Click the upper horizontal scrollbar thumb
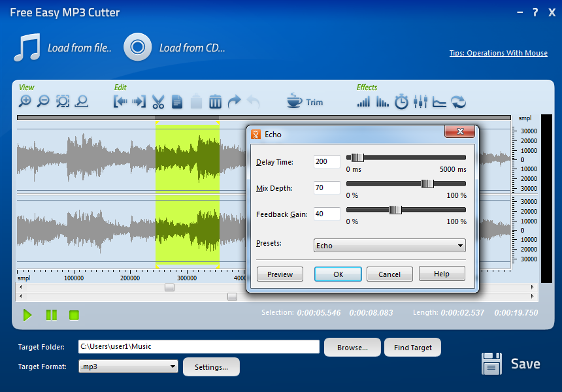The image size is (562, 392). tap(169, 287)
